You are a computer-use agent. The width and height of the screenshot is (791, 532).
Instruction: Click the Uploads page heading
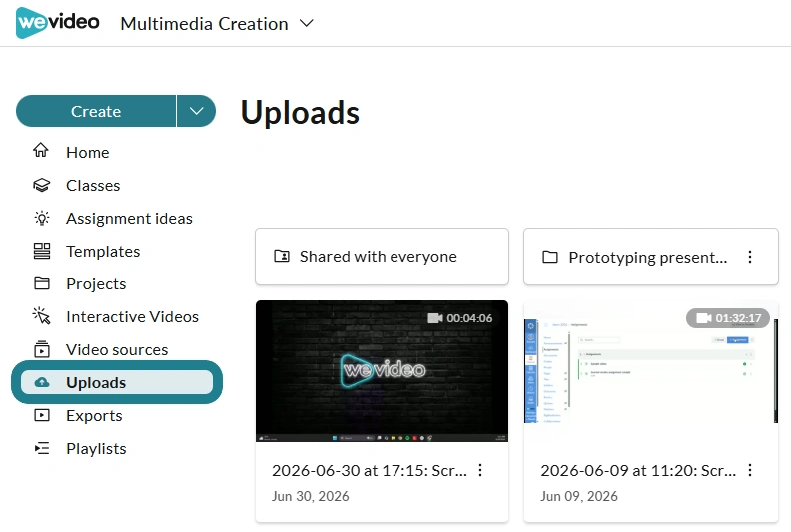point(300,112)
